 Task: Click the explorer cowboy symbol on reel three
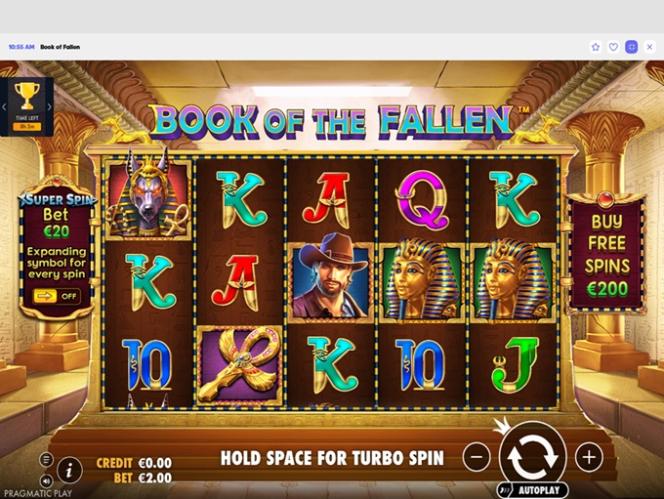(x=331, y=281)
